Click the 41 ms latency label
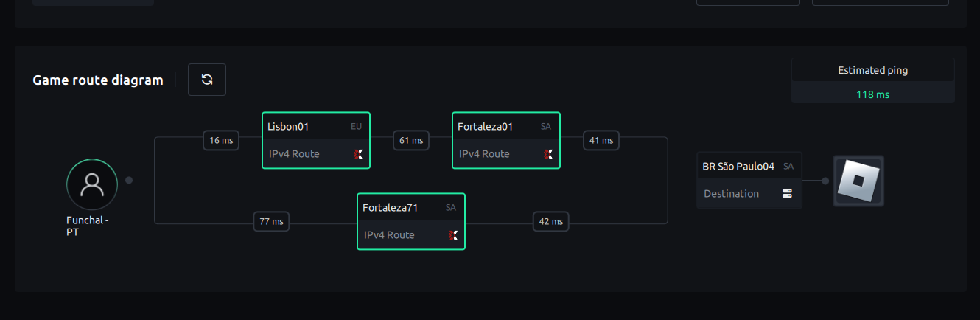This screenshot has width=980, height=320. 601,140
